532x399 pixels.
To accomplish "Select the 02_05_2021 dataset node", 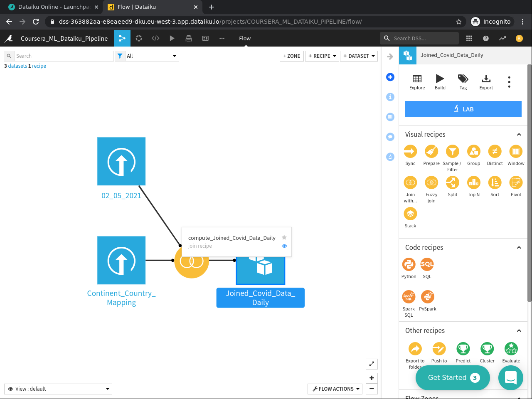I will click(121, 161).
